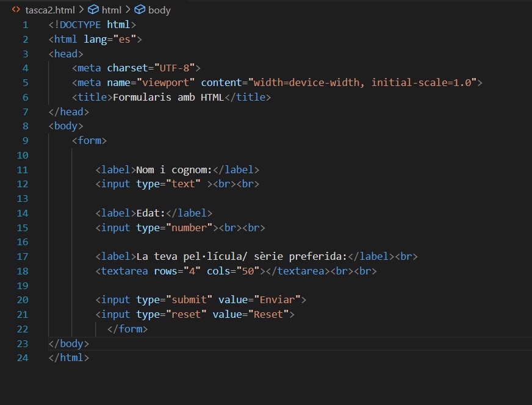
Task: Click the HTML file icon in breadcrumb
Action: click(x=16, y=10)
